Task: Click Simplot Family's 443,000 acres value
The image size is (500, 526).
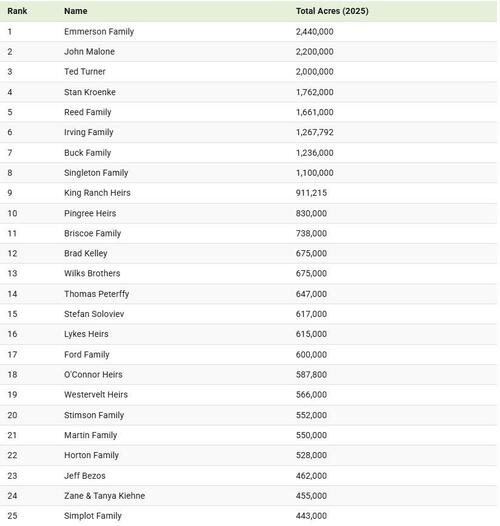Action: [x=311, y=516]
